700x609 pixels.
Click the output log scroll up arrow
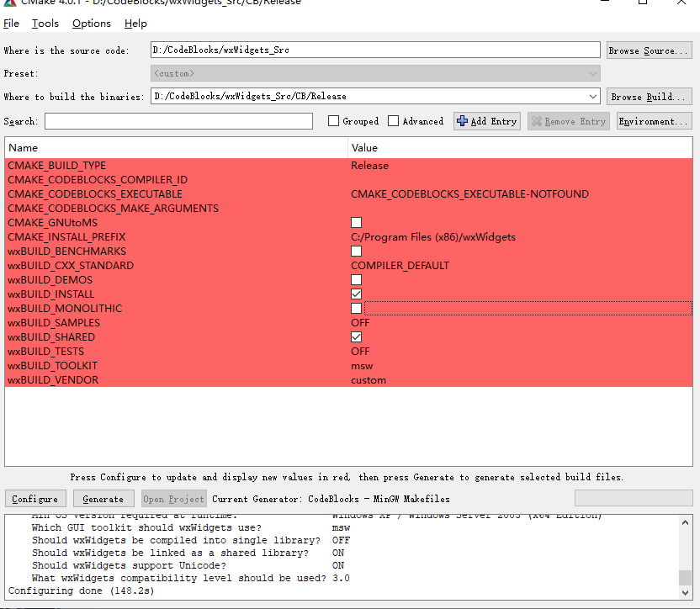click(x=685, y=522)
